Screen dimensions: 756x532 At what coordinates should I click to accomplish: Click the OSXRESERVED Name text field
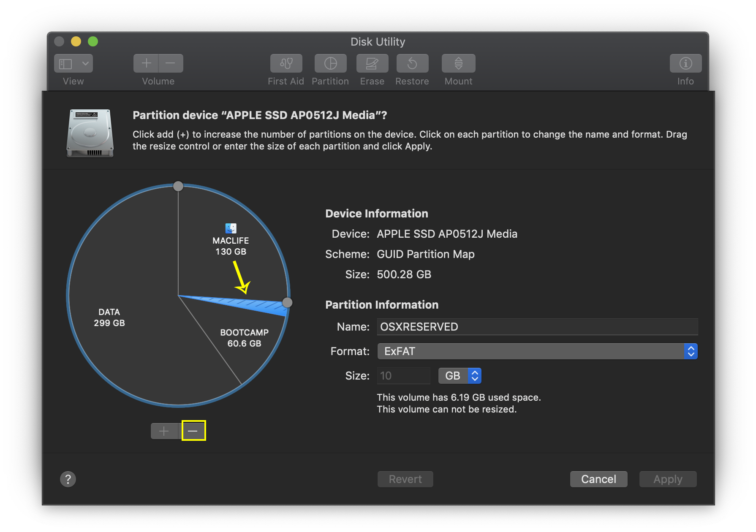pyautogui.click(x=536, y=327)
